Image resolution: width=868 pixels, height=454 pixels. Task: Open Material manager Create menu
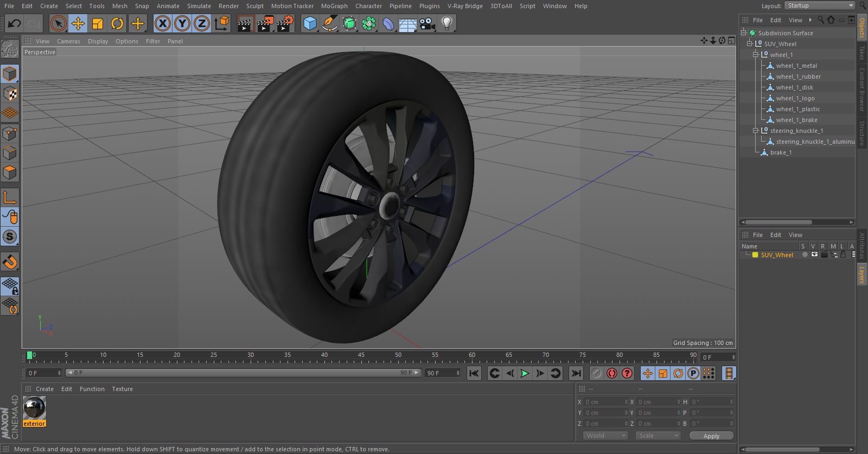pyautogui.click(x=44, y=389)
